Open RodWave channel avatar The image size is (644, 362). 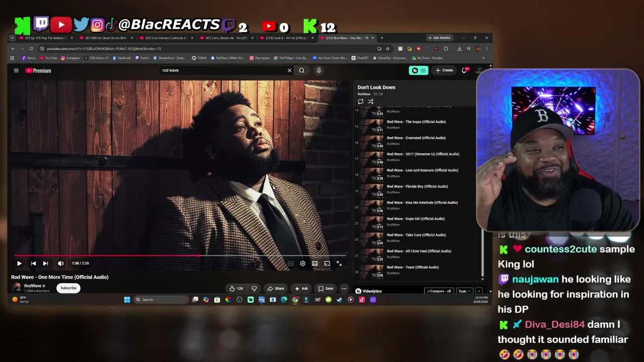click(17, 288)
